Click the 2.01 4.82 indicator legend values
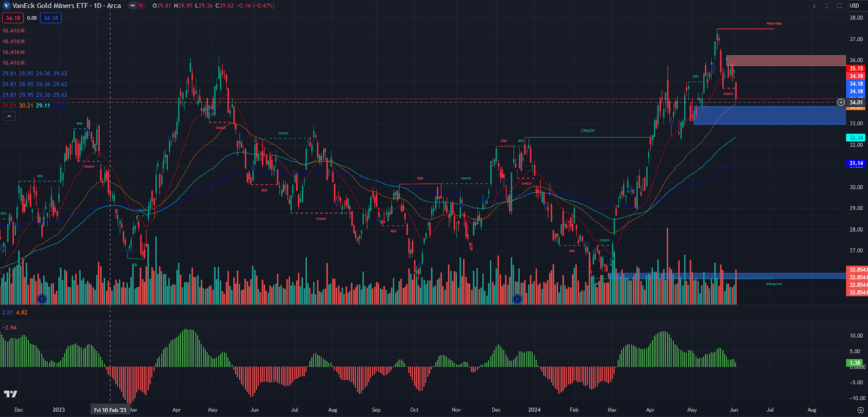Screen dimensions: 868x417 (x=15, y=312)
